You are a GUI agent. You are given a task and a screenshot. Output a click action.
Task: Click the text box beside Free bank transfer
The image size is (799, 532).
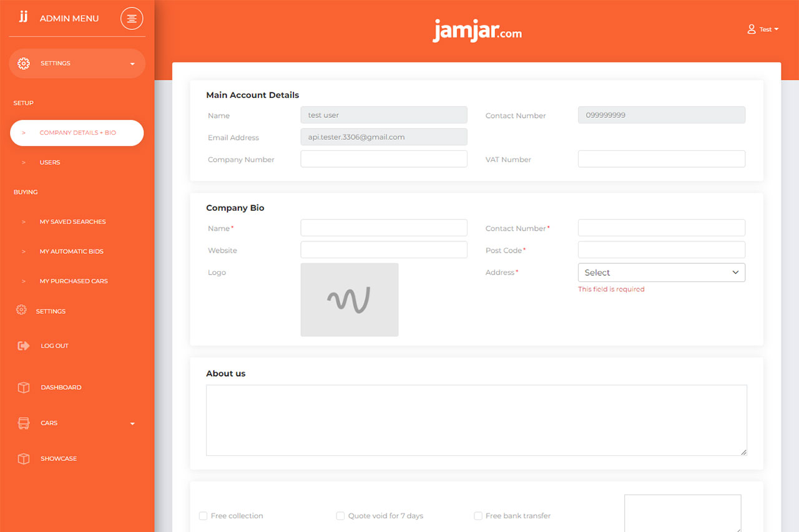683,513
